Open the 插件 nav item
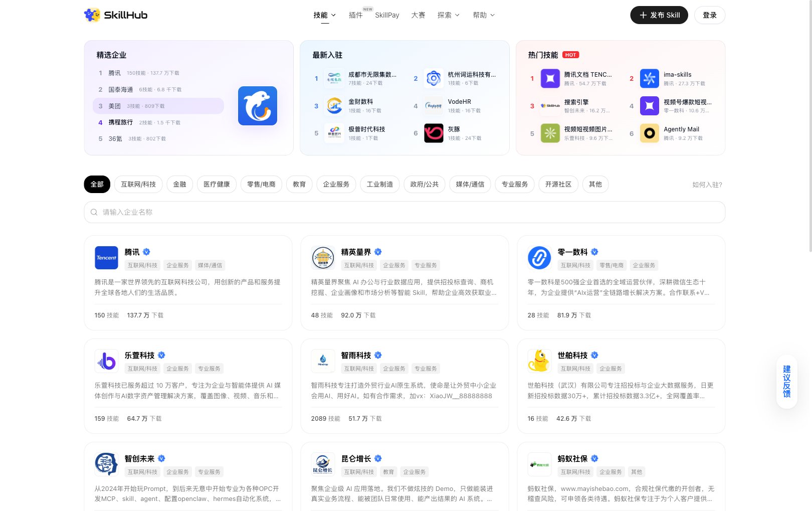 point(355,15)
